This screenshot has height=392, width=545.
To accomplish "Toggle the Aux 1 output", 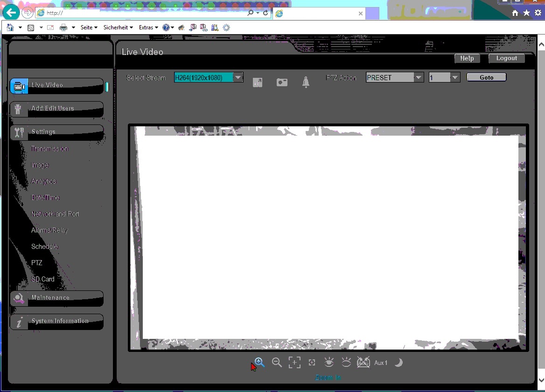I will (x=381, y=363).
